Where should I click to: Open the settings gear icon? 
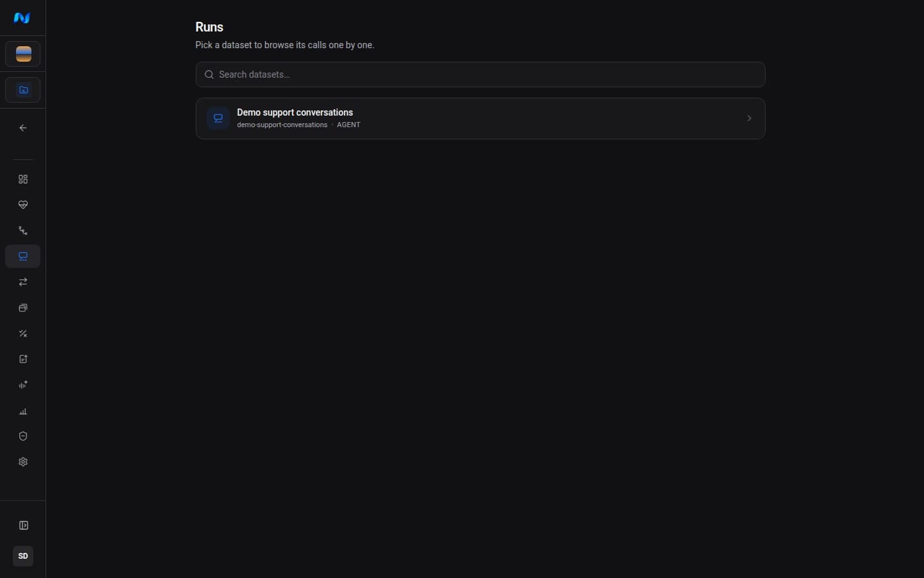(23, 462)
